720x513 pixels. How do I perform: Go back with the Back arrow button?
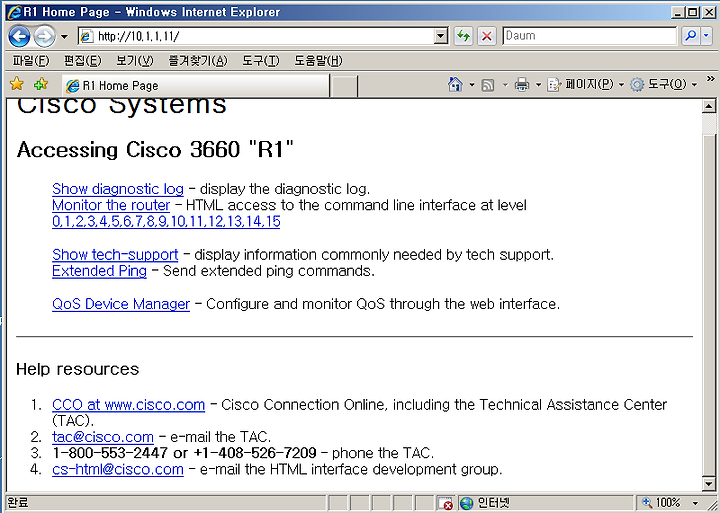pos(19,36)
